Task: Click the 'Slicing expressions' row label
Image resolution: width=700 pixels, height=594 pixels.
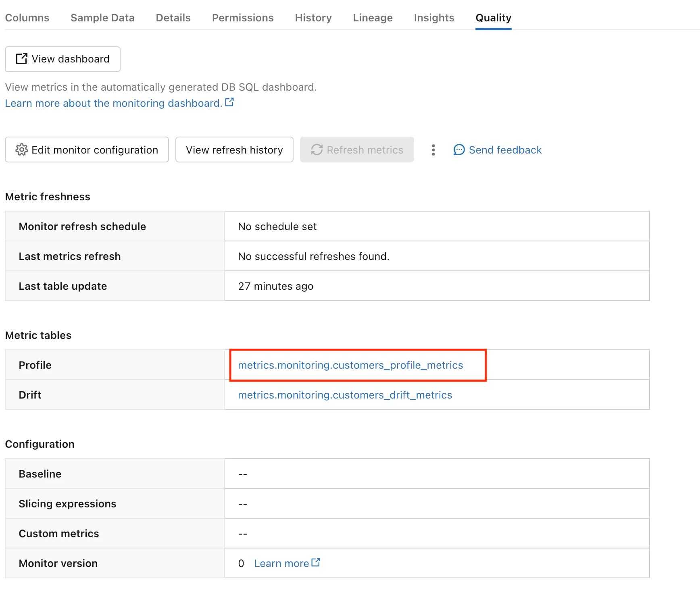Action: [68, 504]
